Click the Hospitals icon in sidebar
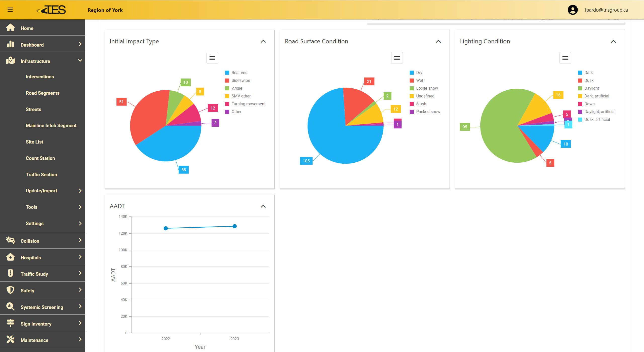The height and width of the screenshot is (352, 644). coord(10,257)
